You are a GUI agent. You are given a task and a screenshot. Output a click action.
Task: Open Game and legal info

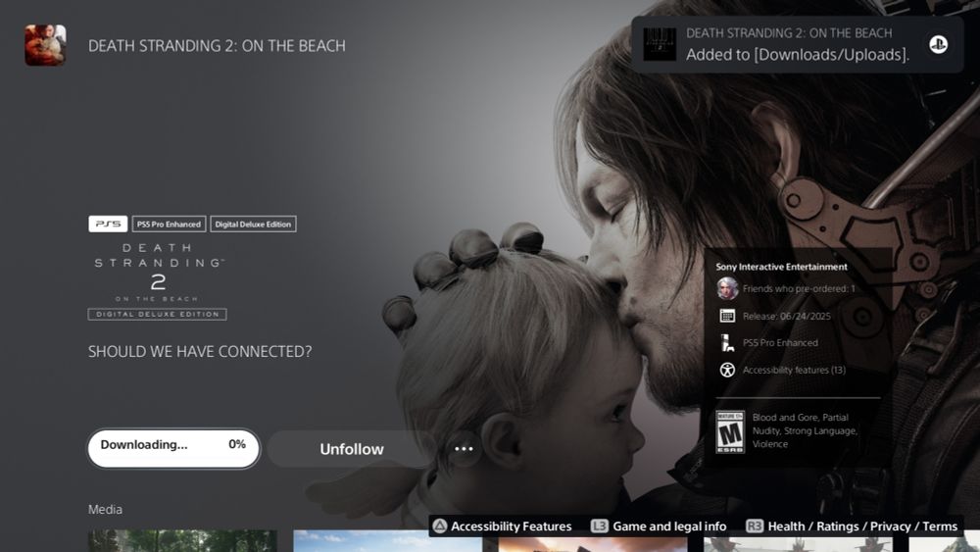click(x=669, y=527)
